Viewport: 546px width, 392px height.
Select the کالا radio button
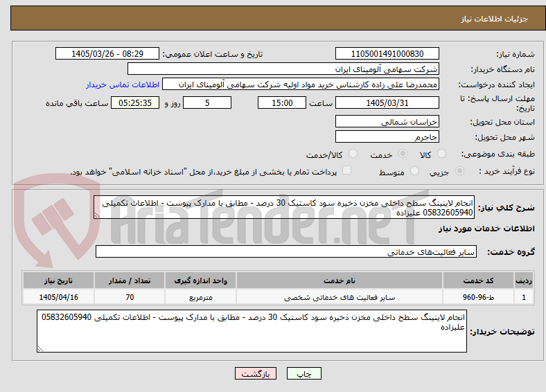tap(441, 154)
